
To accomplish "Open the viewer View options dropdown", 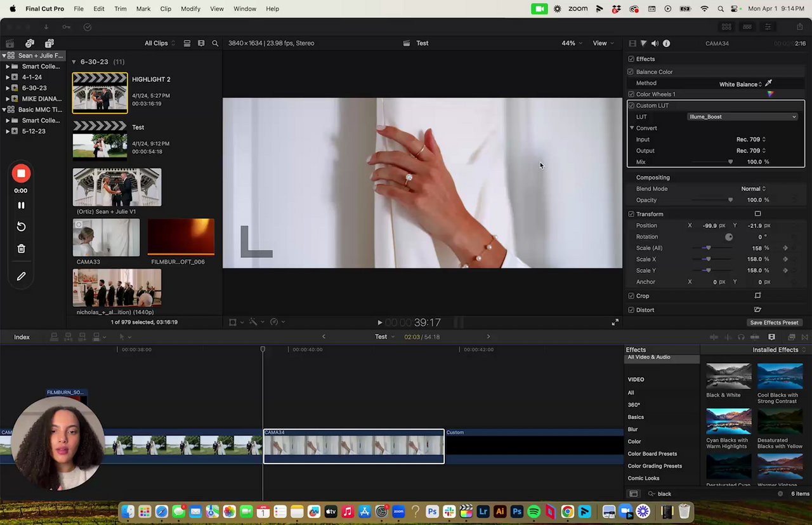I will coord(603,43).
